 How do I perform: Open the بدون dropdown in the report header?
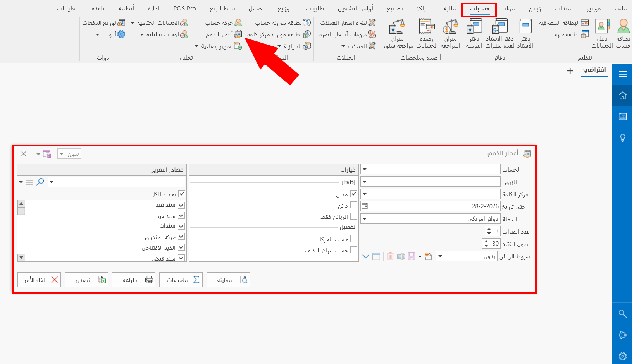click(69, 154)
